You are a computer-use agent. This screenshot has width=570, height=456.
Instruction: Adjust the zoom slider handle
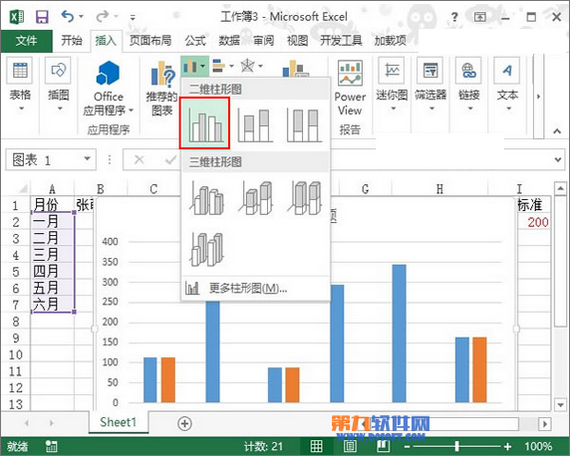(457, 446)
